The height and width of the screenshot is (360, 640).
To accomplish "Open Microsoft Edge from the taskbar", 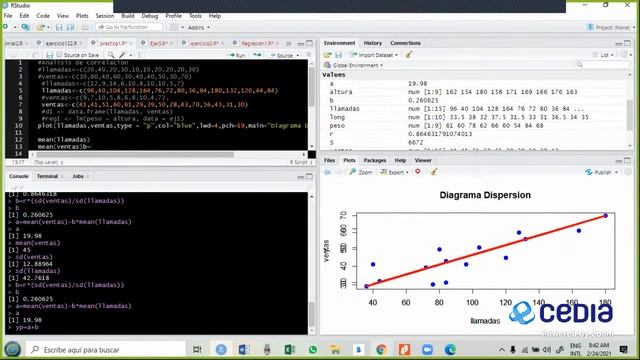I will 450,350.
